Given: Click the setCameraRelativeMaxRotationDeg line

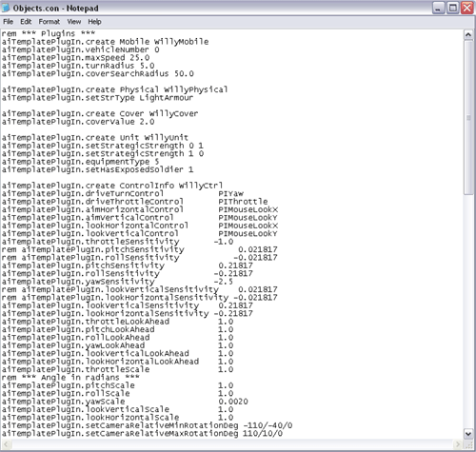Looking at the screenshot, I should point(142,433).
